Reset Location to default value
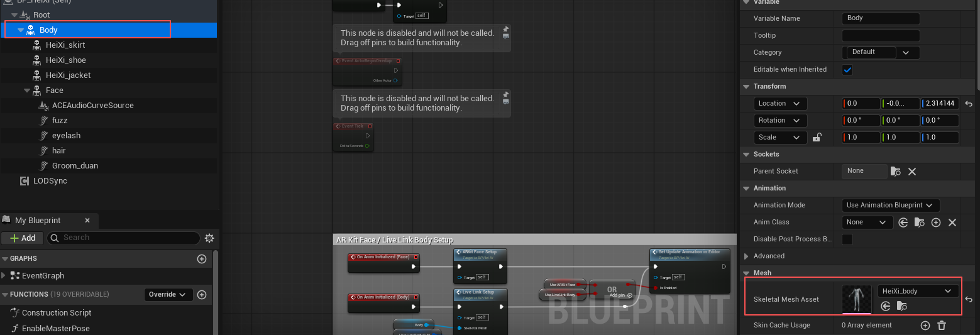The image size is (980, 335). 969,104
